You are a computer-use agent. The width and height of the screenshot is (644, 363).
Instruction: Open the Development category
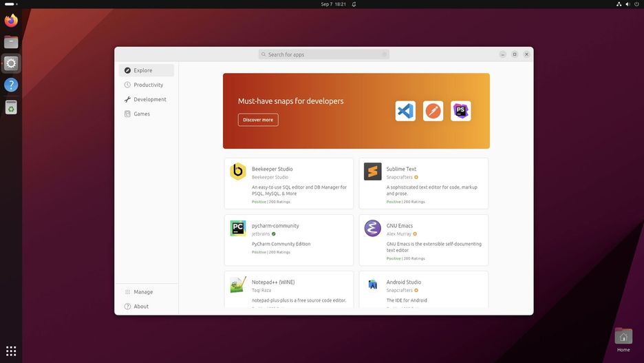click(x=147, y=99)
